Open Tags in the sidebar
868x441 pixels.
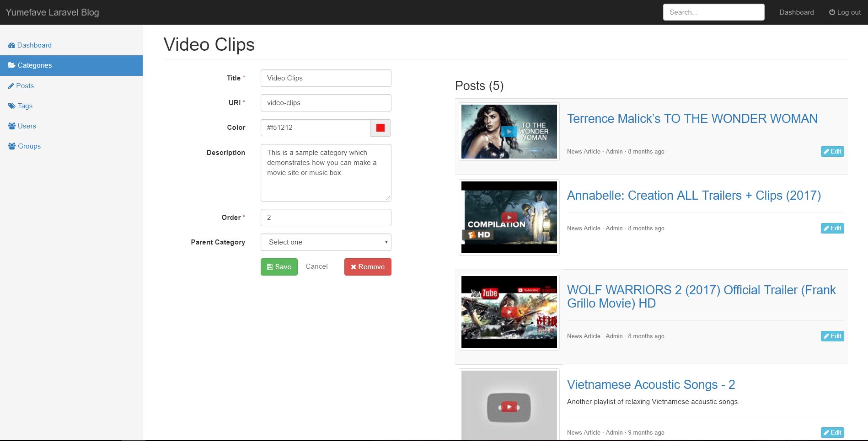(71, 106)
